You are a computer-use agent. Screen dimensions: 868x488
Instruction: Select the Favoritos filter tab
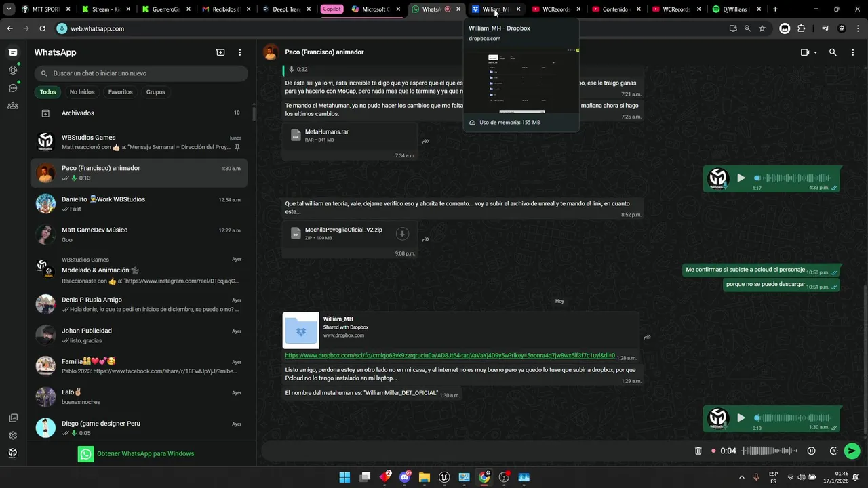(x=121, y=92)
